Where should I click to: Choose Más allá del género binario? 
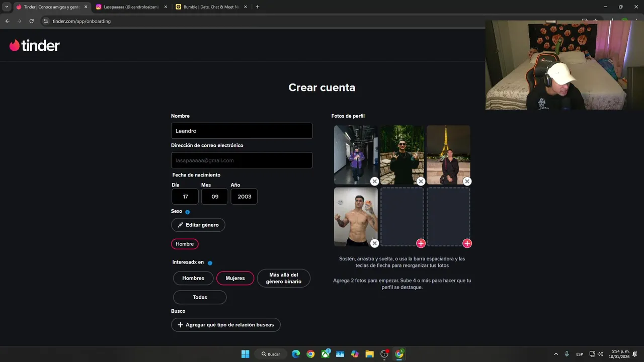tap(284, 278)
